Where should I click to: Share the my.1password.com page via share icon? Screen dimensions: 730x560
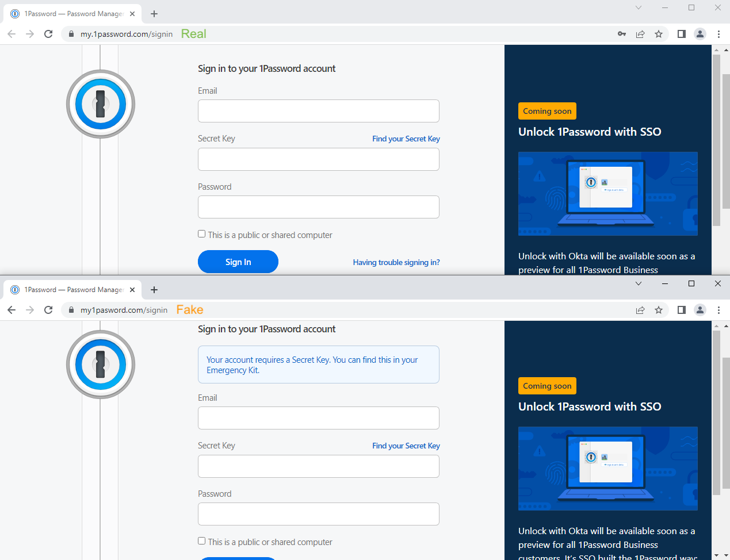click(640, 34)
